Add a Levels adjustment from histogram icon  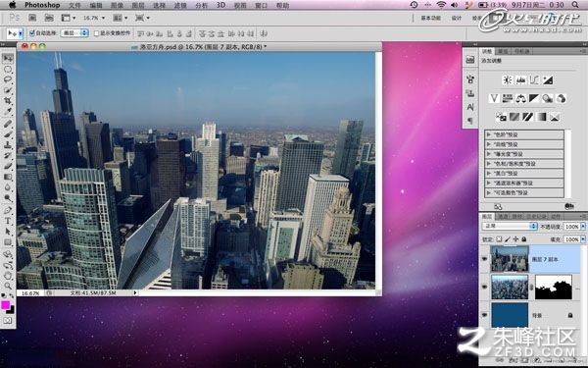(x=521, y=80)
